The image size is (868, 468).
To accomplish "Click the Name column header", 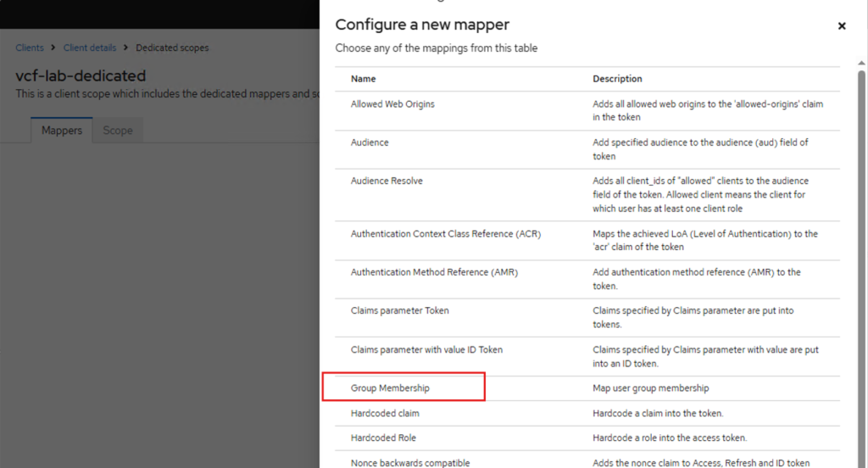I will tap(363, 79).
